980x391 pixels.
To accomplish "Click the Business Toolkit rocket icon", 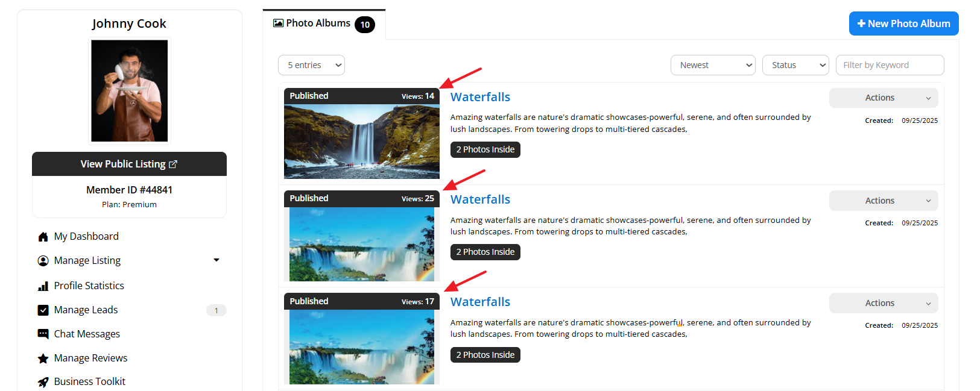I will [x=43, y=382].
